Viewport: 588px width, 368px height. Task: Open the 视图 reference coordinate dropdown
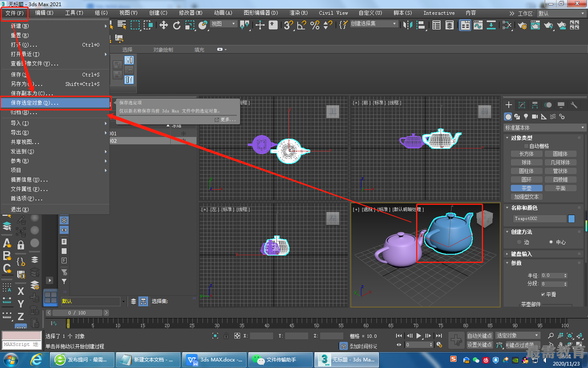click(224, 24)
